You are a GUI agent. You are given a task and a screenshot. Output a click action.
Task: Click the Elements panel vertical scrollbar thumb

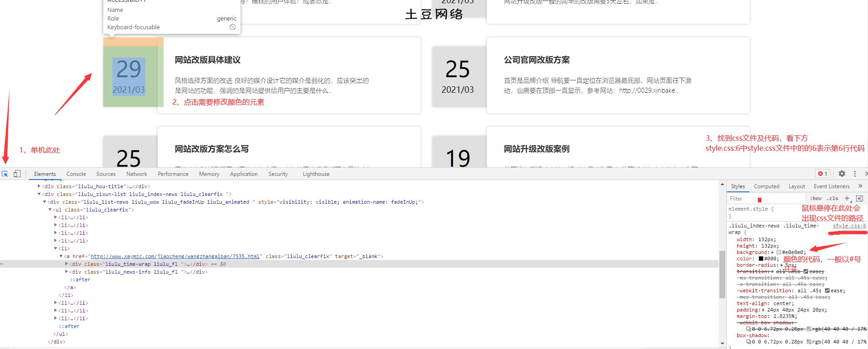coord(722,274)
